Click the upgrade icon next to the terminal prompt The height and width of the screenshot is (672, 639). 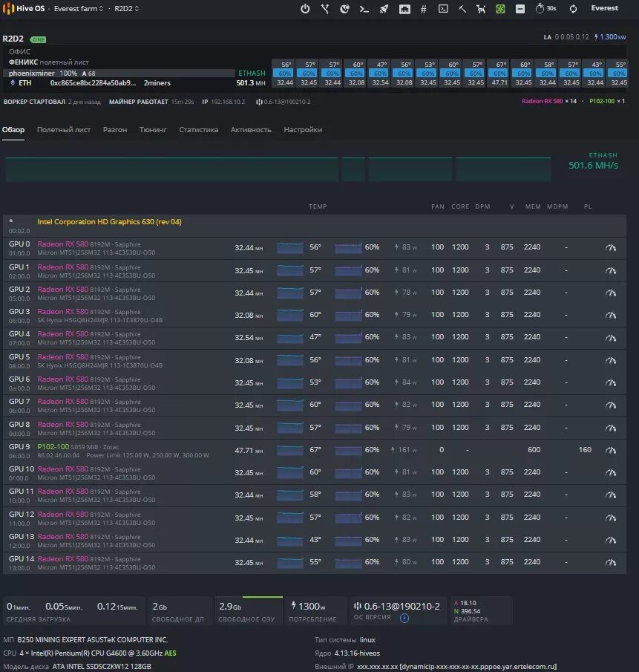pyautogui.click(x=344, y=9)
